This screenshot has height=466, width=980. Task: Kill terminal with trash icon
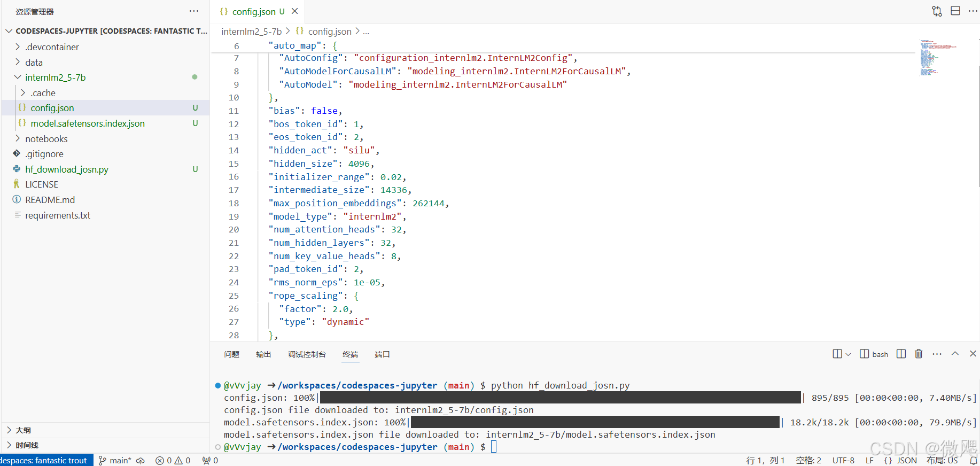coord(919,354)
